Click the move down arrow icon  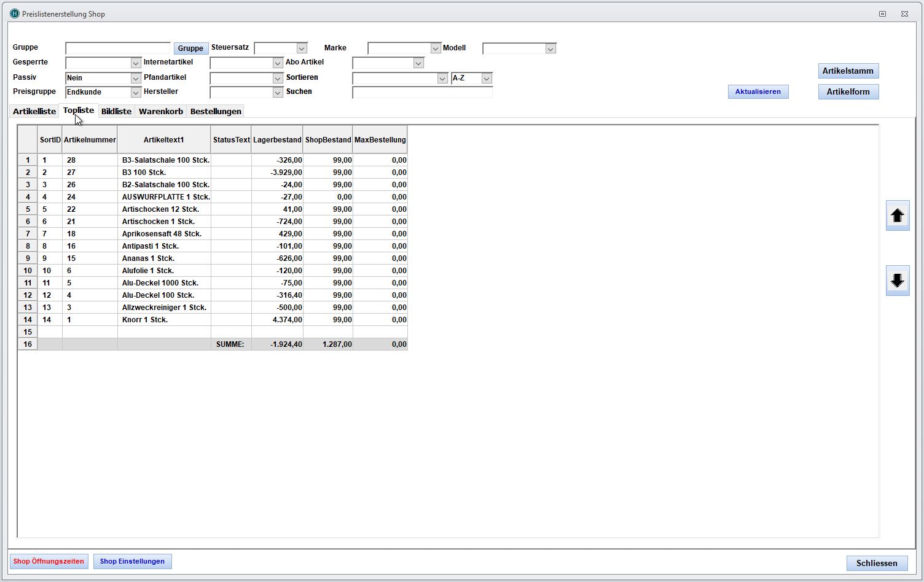tap(897, 281)
